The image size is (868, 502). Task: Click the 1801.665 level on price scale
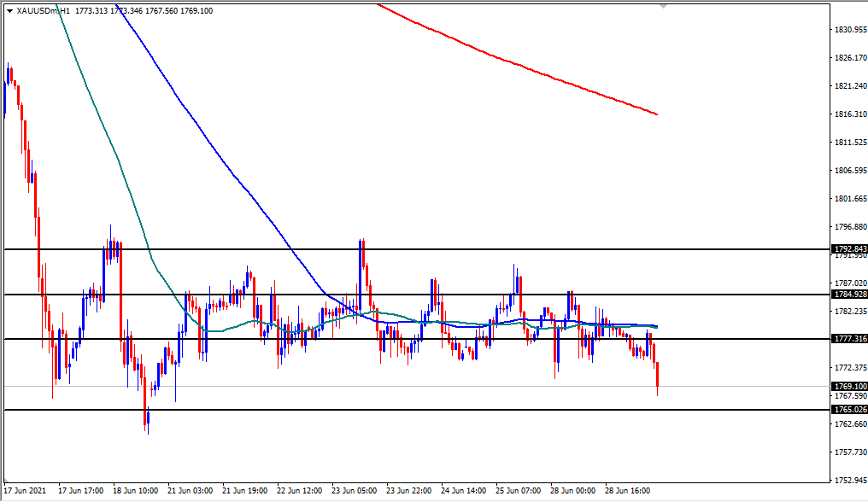[851, 199]
